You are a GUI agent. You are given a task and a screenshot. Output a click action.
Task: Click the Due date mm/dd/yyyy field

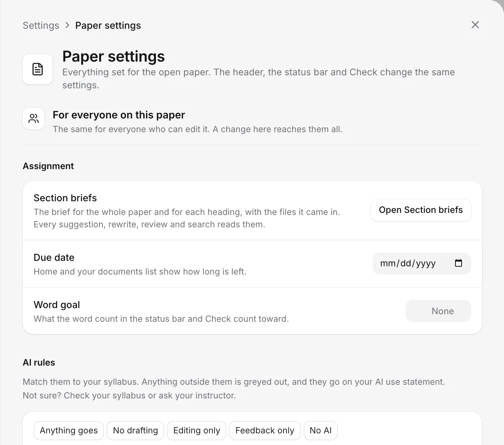(x=422, y=263)
